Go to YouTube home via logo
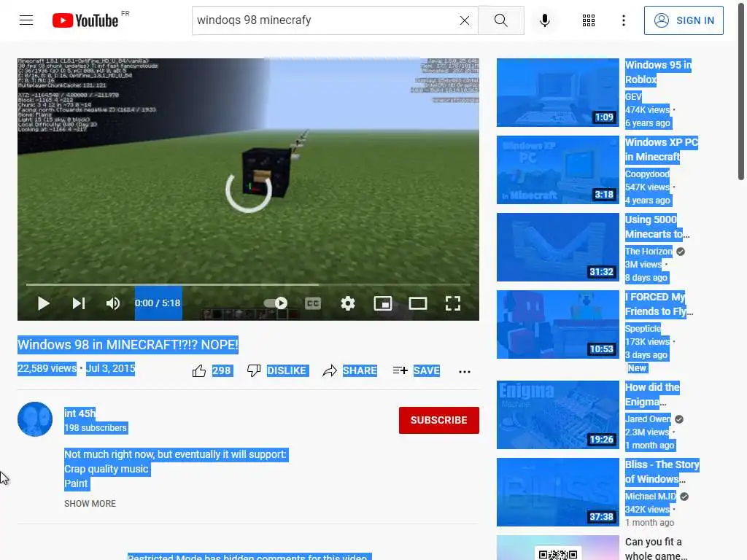This screenshot has width=747, height=560. click(86, 20)
